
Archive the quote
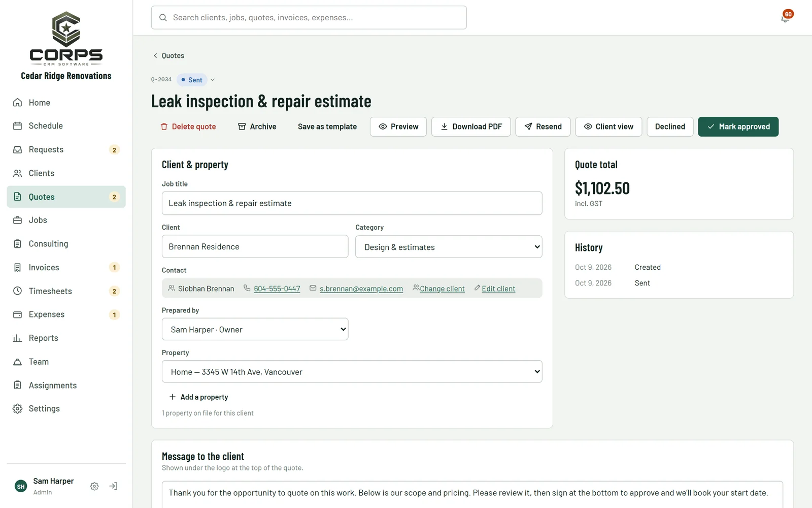click(257, 126)
